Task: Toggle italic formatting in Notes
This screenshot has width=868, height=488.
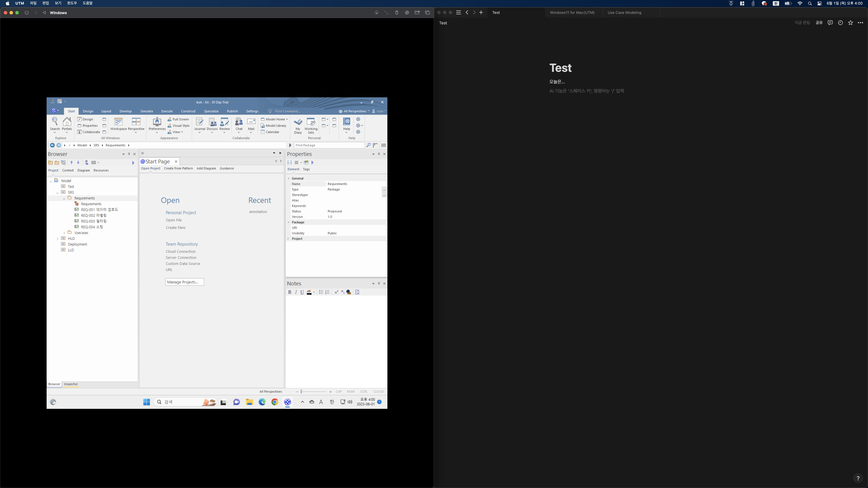Action: click(x=296, y=292)
